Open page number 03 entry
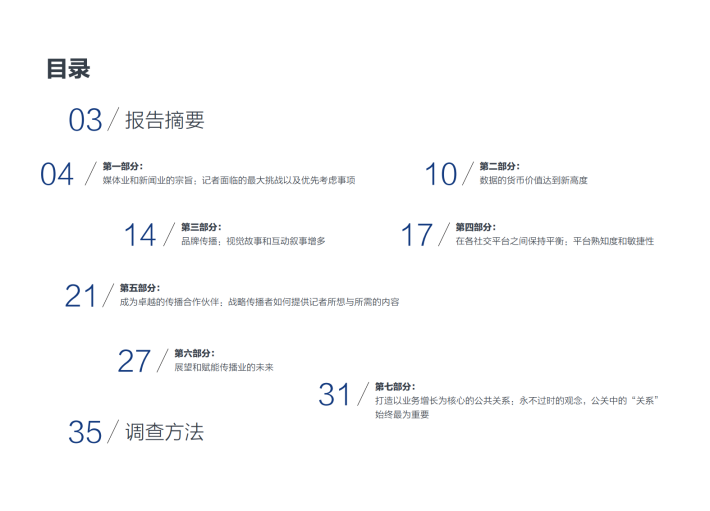The height and width of the screenshot is (511, 710). pos(85,120)
